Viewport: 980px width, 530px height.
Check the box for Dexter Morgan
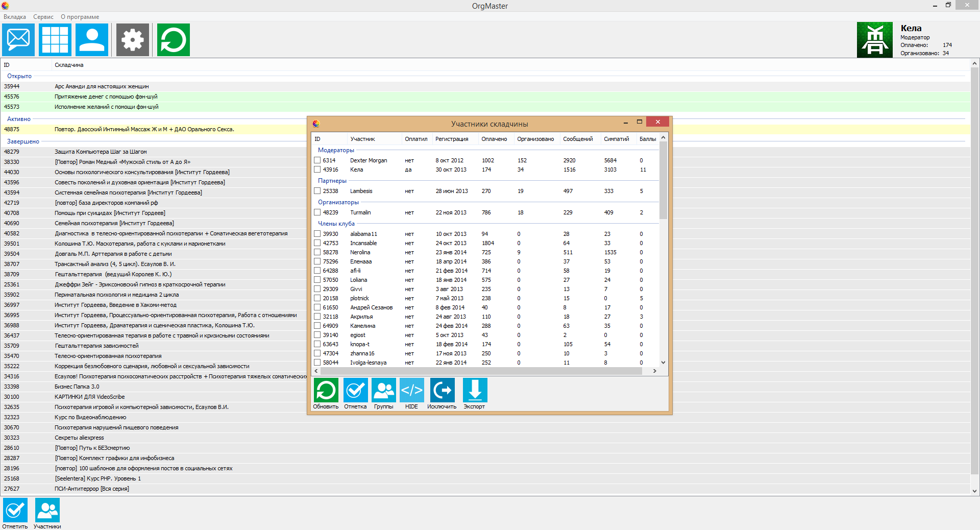(x=317, y=160)
